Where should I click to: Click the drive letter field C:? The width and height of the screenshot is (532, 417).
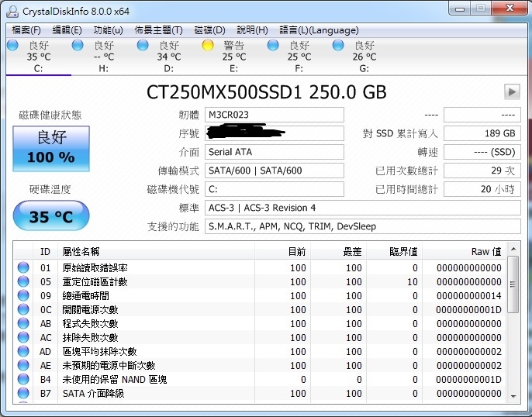(275, 189)
